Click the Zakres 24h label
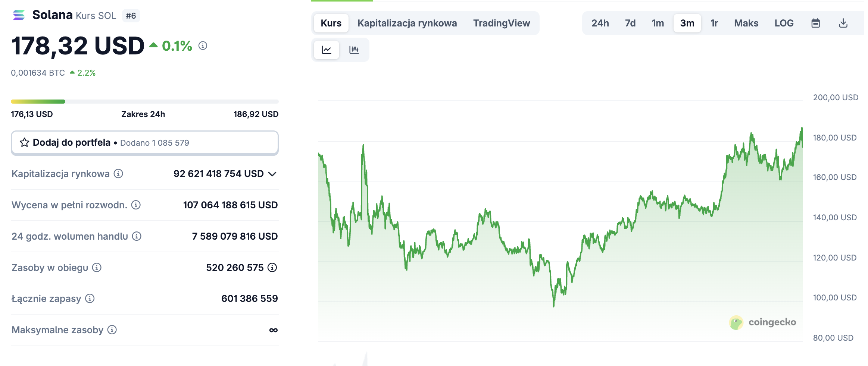This screenshot has height=366, width=868. pyautogui.click(x=143, y=114)
